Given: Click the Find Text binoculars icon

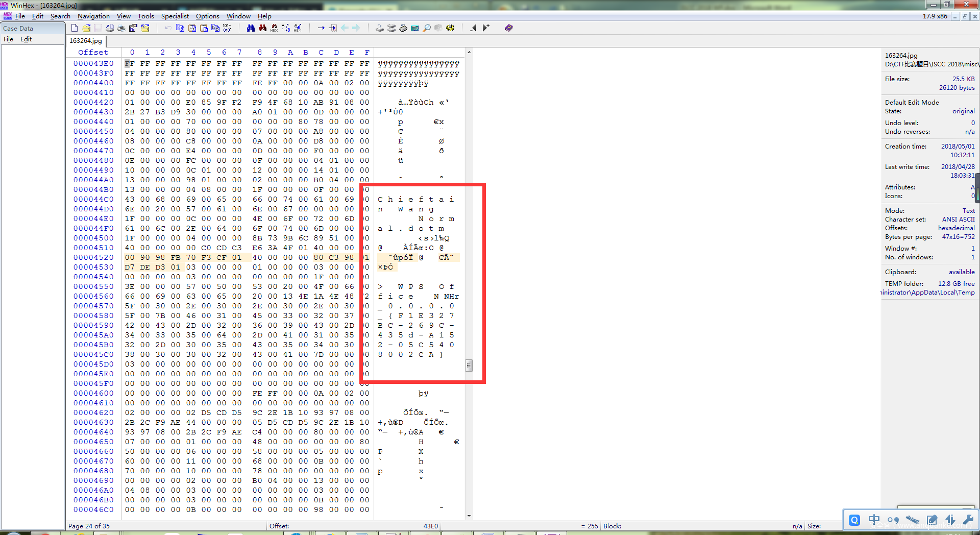Looking at the screenshot, I should click(x=251, y=28).
